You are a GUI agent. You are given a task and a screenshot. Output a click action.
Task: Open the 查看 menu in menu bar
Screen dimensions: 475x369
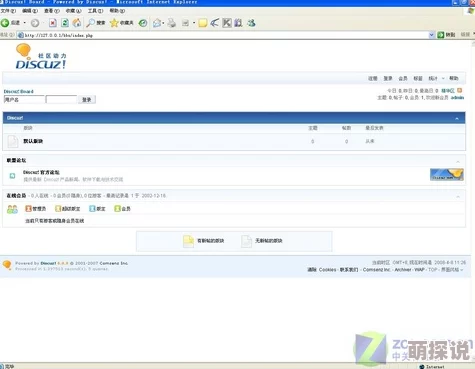[x=52, y=11]
